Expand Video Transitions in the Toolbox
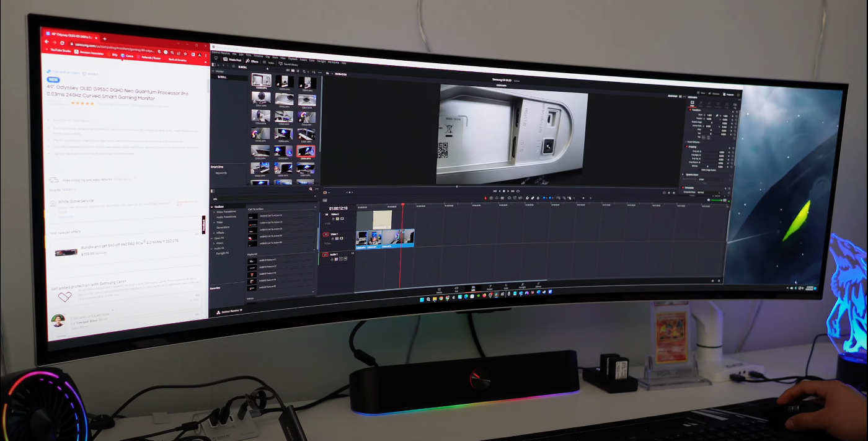This screenshot has height=441, width=868. click(x=215, y=212)
